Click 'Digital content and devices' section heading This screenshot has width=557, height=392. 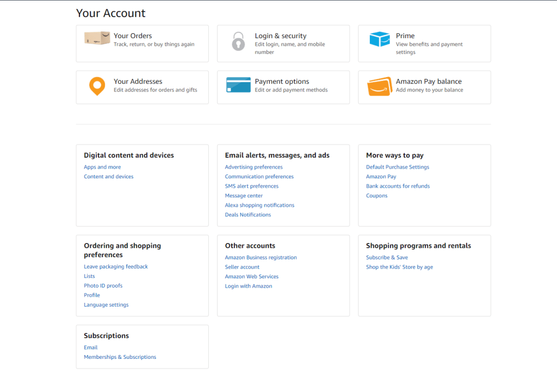[x=128, y=155]
